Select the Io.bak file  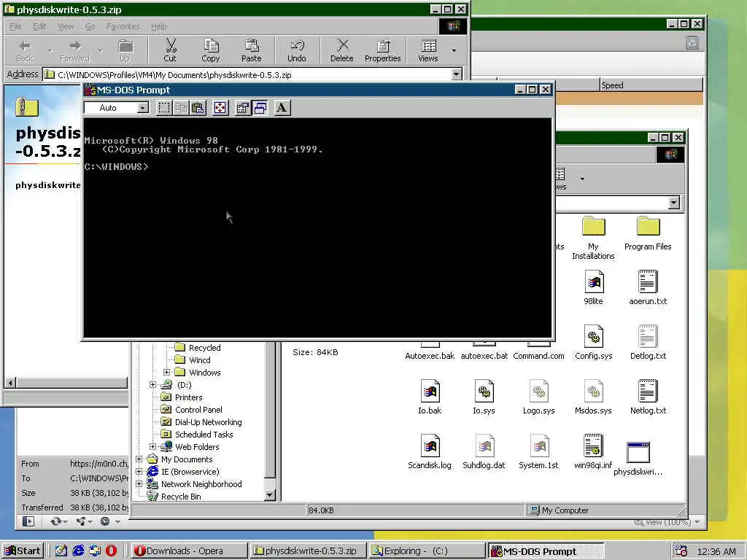[x=430, y=397]
